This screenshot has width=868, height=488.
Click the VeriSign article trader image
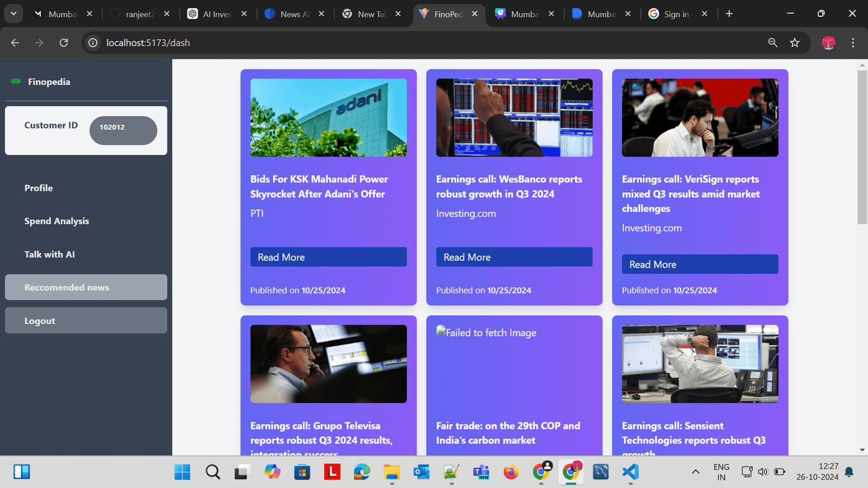[700, 117]
